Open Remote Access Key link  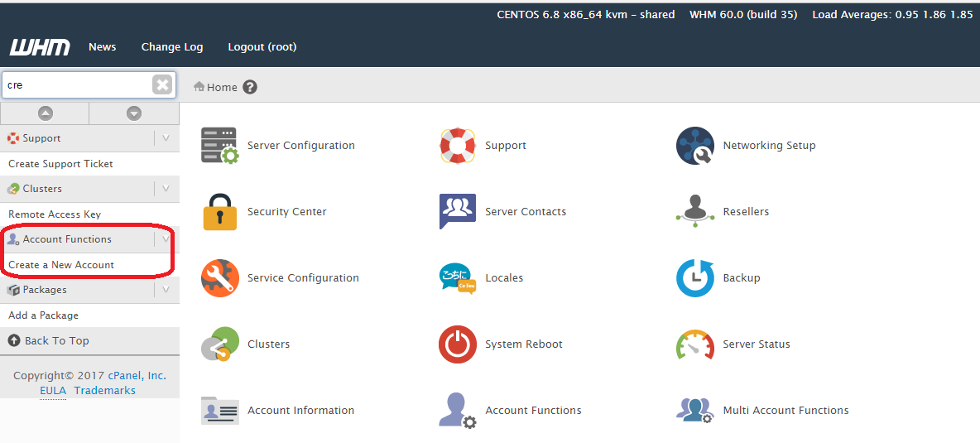tap(55, 214)
